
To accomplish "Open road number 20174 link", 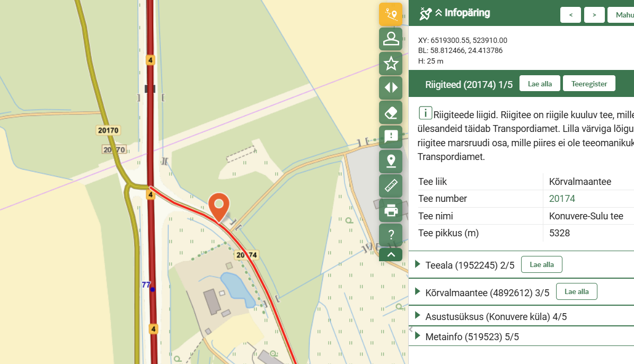I will point(562,199).
